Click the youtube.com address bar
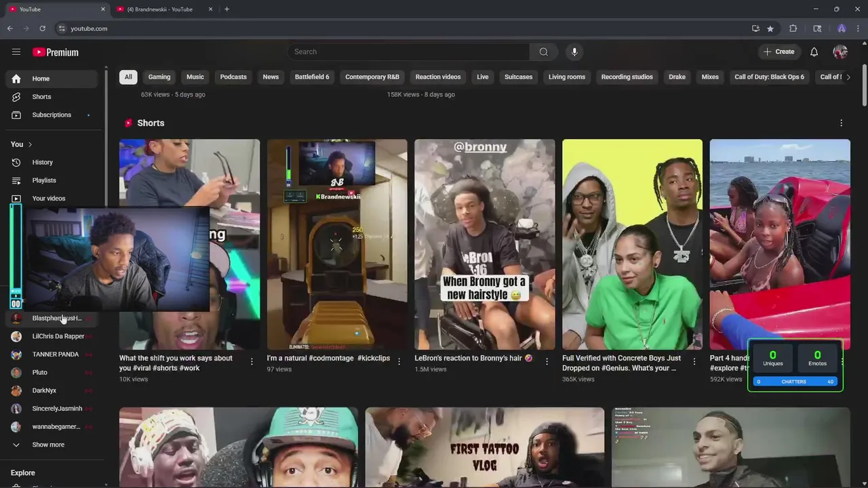 point(400,28)
